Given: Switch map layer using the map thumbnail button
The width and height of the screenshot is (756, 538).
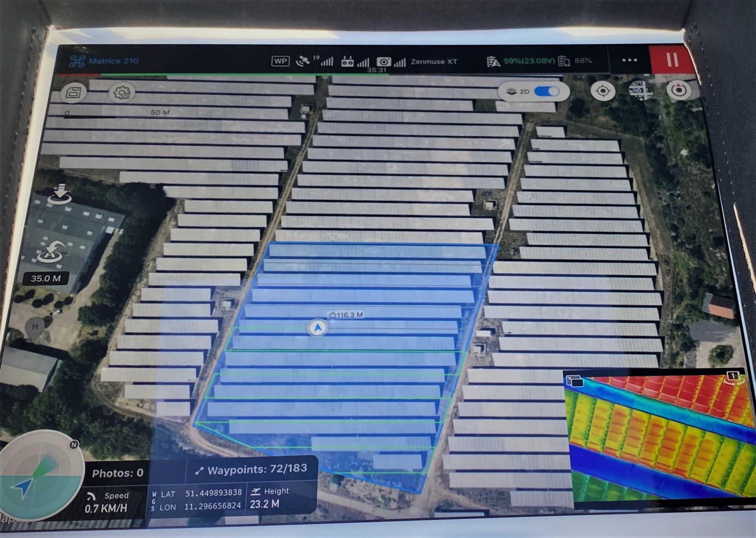Looking at the screenshot, I should [640, 91].
